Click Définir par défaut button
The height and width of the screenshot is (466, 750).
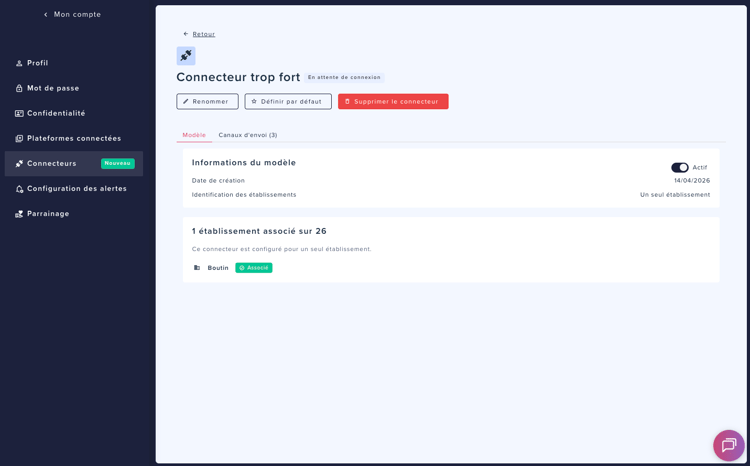point(288,101)
